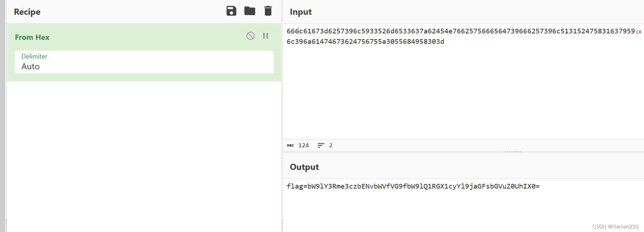Disable the From Hex operation
The height and width of the screenshot is (232, 644).
[250, 36]
